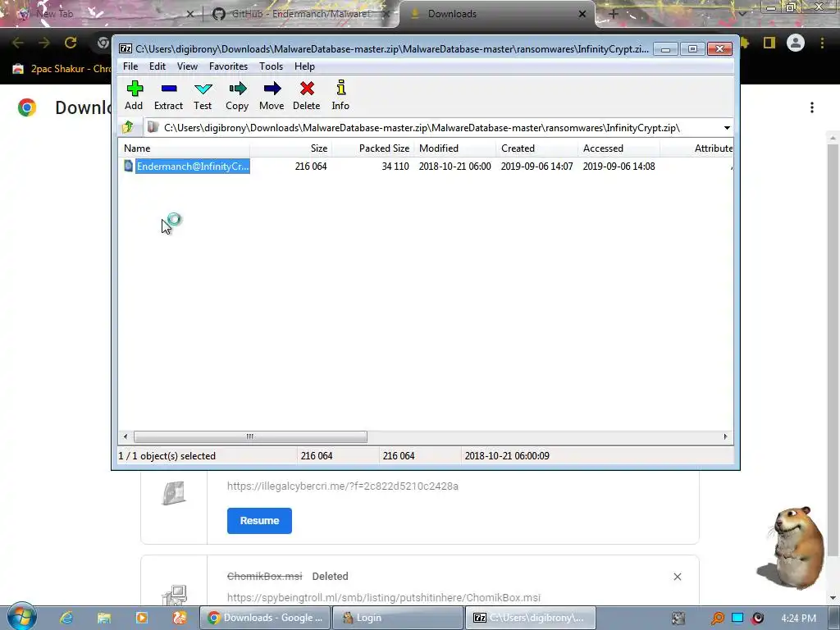Open the Edit menu

coord(157,66)
